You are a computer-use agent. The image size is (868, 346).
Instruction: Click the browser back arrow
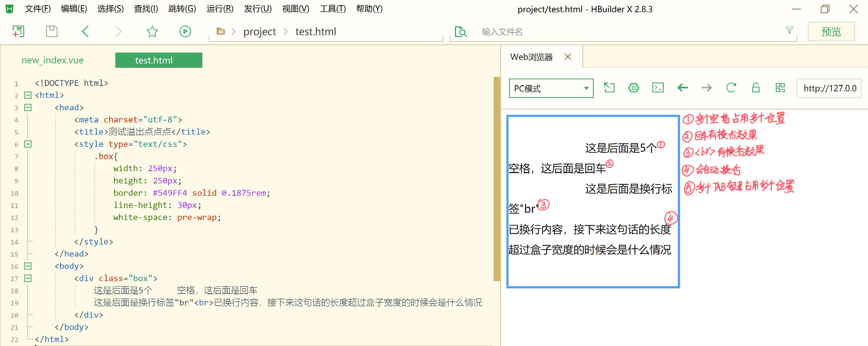(682, 88)
